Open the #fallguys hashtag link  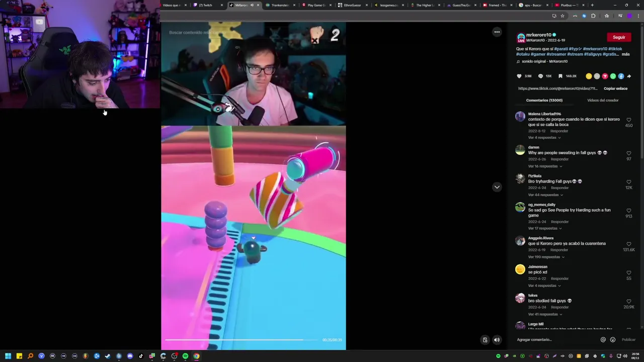pyautogui.click(x=592, y=54)
